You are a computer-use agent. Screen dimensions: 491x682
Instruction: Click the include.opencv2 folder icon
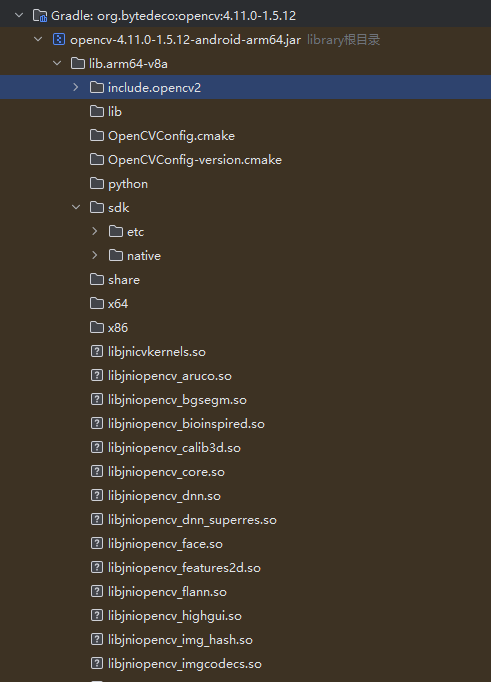(x=97, y=87)
